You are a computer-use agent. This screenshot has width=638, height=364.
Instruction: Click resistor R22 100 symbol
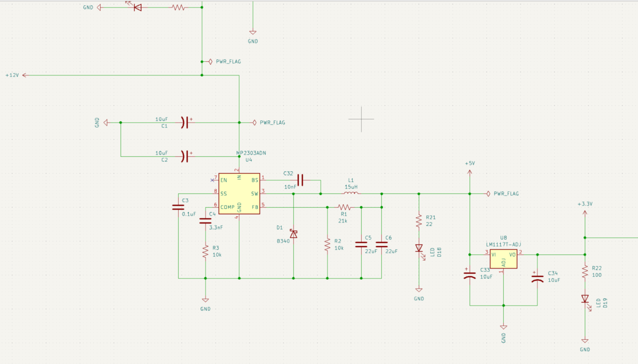point(585,272)
